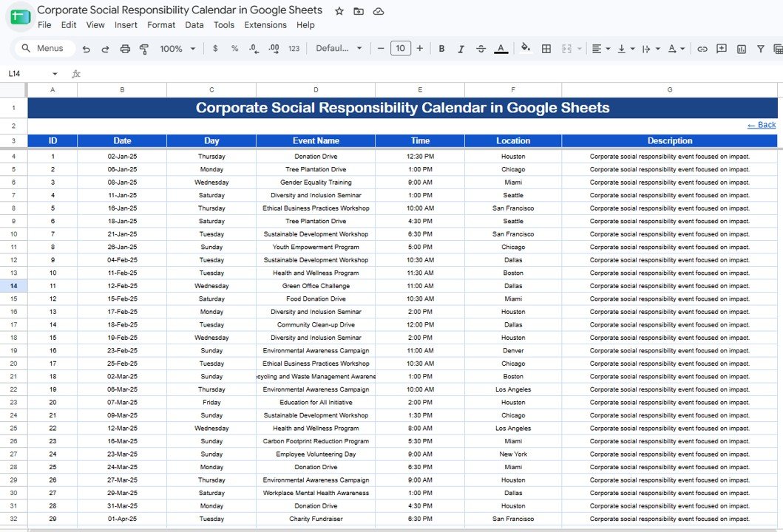The width and height of the screenshot is (783, 532).
Task: Toggle italic formatting
Action: [x=461, y=49]
